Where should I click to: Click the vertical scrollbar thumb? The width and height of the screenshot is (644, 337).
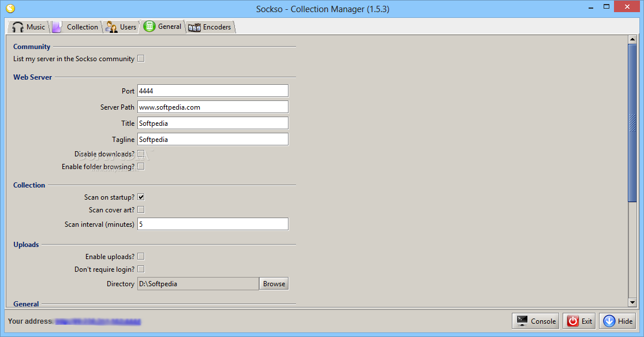[x=632, y=123]
